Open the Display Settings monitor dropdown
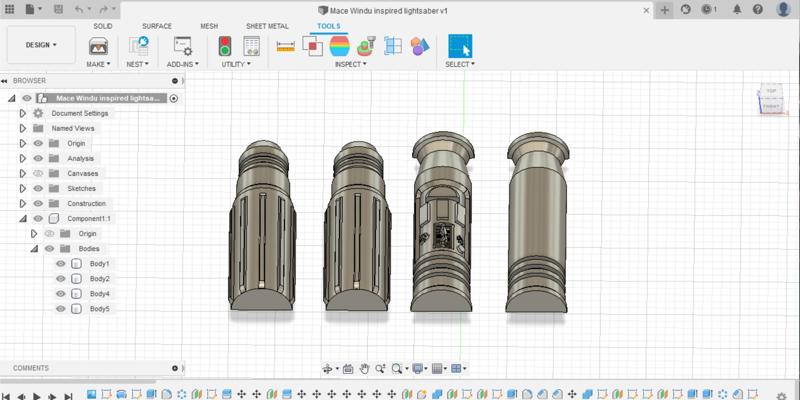Image resolution: width=800 pixels, height=400 pixels. click(420, 368)
